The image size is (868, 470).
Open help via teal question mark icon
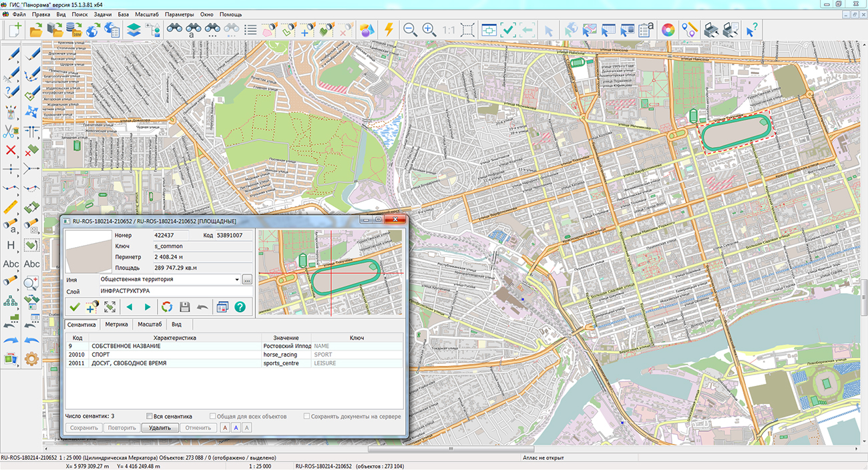click(240, 307)
